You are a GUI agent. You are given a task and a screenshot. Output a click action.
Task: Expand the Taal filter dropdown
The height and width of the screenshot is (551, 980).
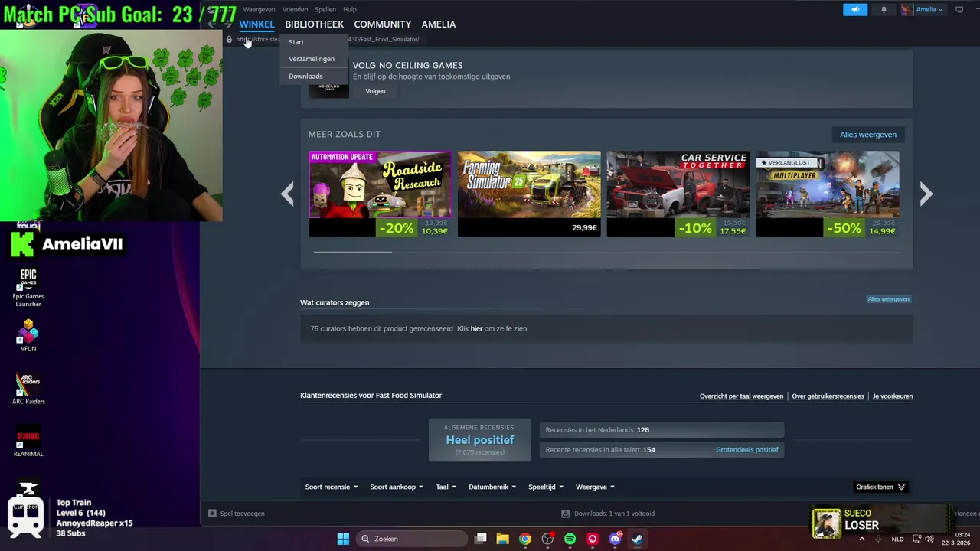tap(446, 487)
